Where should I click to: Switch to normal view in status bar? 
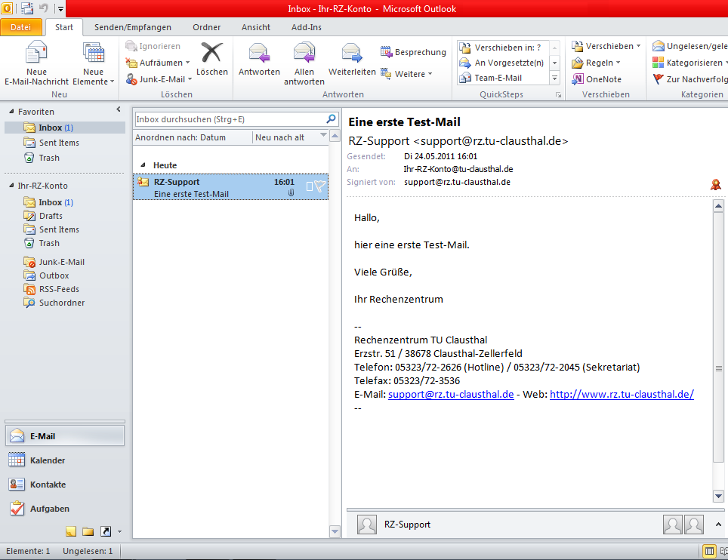tap(709, 551)
